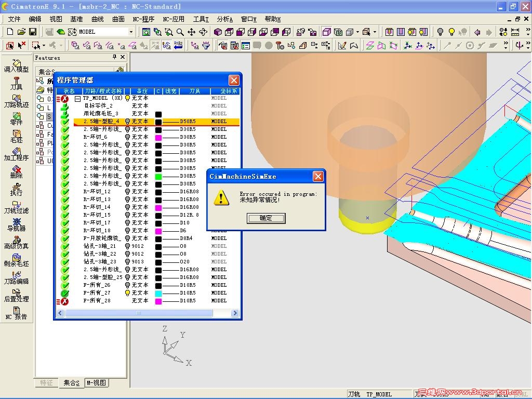Start the 高级仿真 advanced simulation tool

(16, 242)
